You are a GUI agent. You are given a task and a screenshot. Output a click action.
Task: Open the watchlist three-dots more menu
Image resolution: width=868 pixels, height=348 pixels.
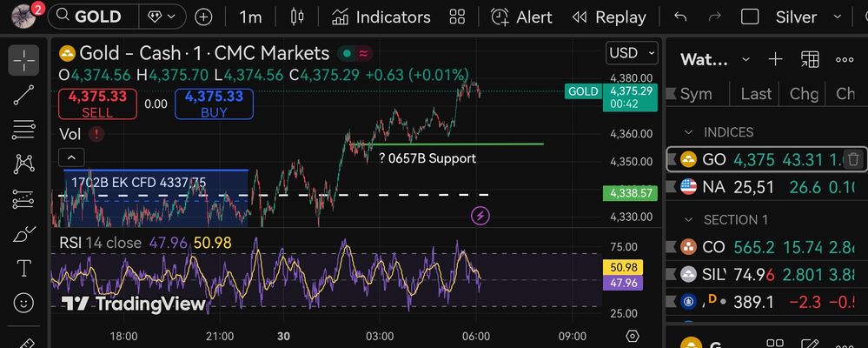(845, 59)
